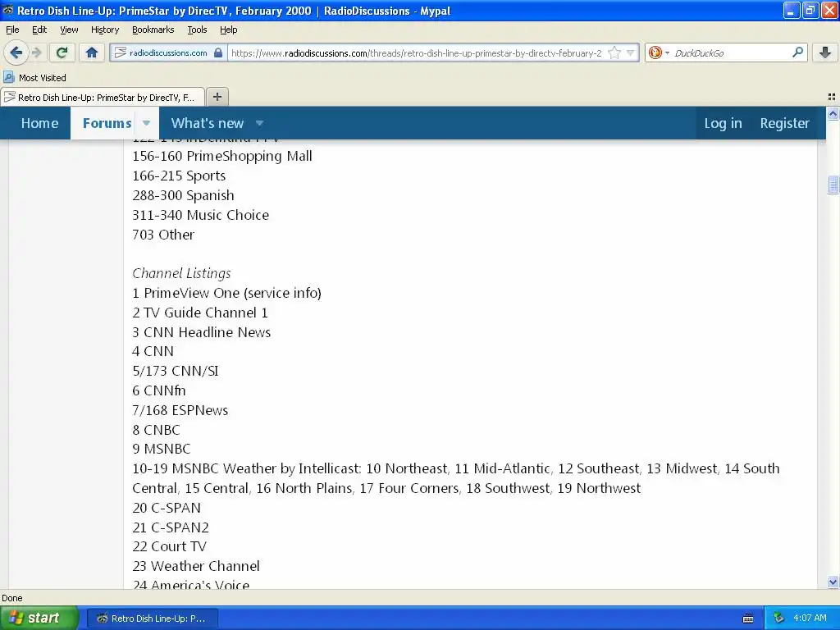The image size is (840, 630).
Task: Click the "21 C-SPAN2" line
Action: click(x=171, y=527)
